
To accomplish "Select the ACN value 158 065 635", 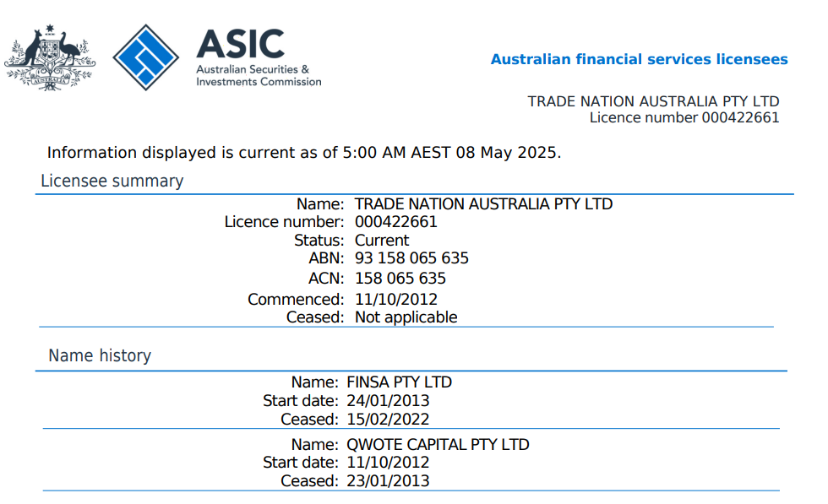I will point(400,278).
